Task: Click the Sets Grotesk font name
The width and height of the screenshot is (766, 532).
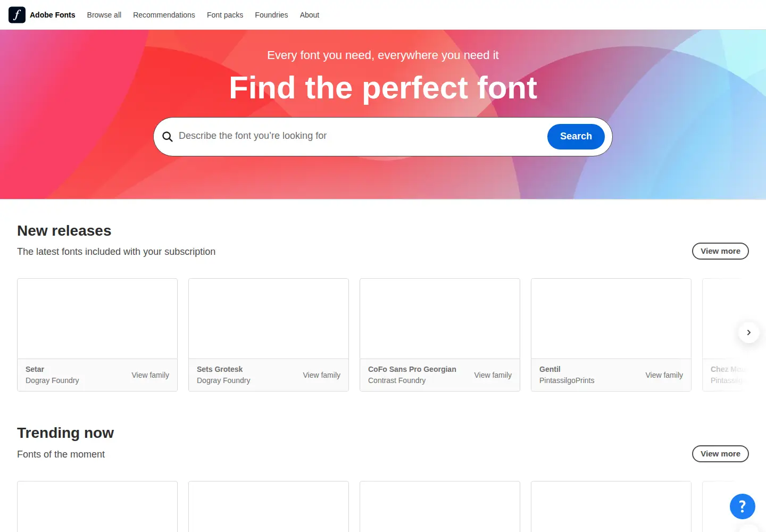Action: click(220, 369)
